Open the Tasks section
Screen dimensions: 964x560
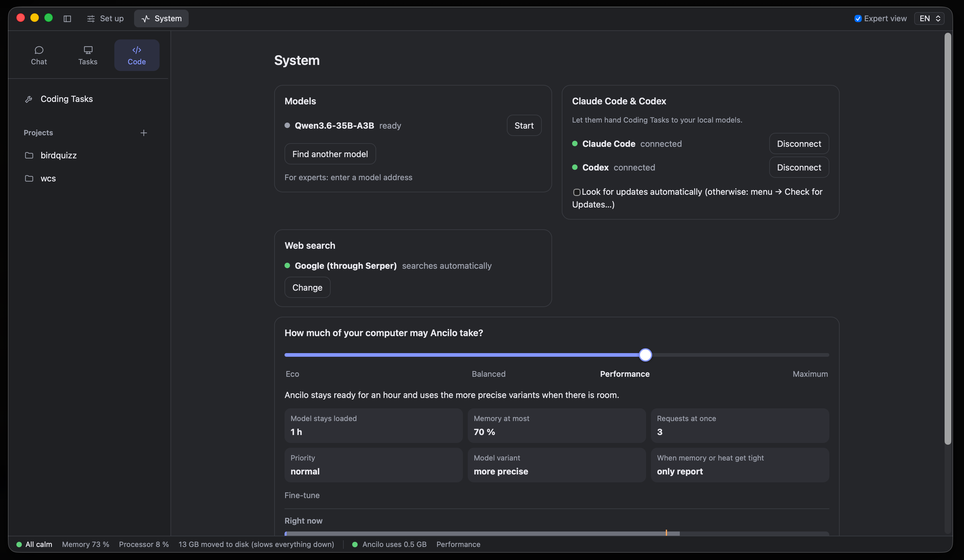pos(88,56)
